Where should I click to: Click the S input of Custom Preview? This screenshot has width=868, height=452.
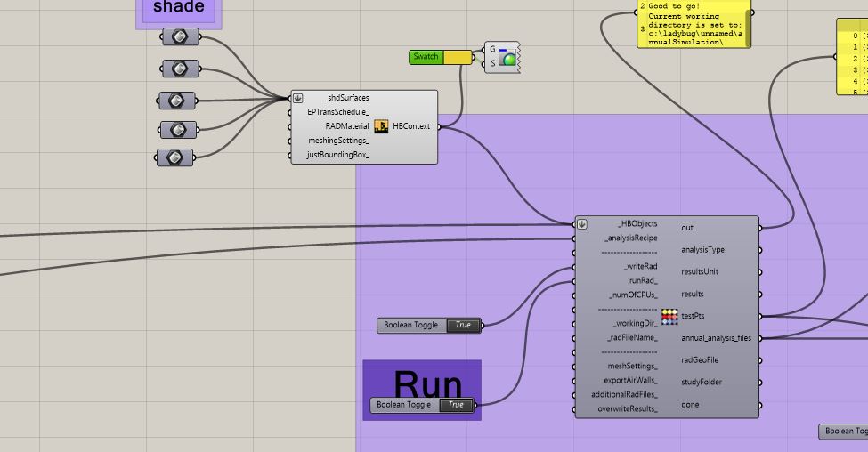click(492, 64)
